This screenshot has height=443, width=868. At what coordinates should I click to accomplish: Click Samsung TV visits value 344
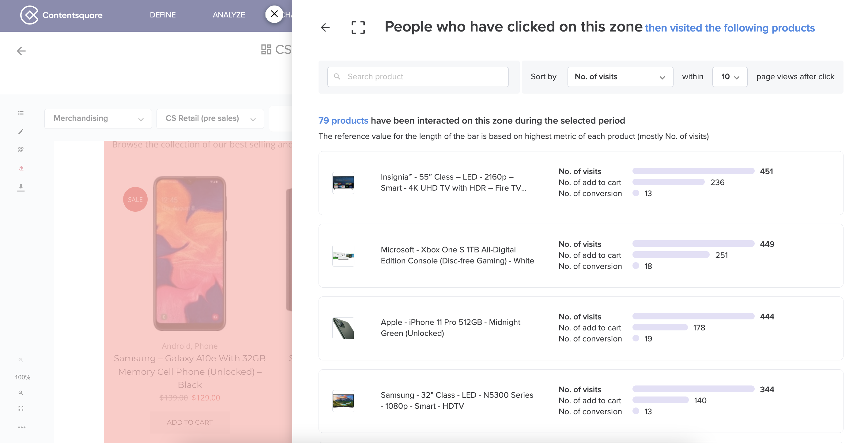[767, 389]
